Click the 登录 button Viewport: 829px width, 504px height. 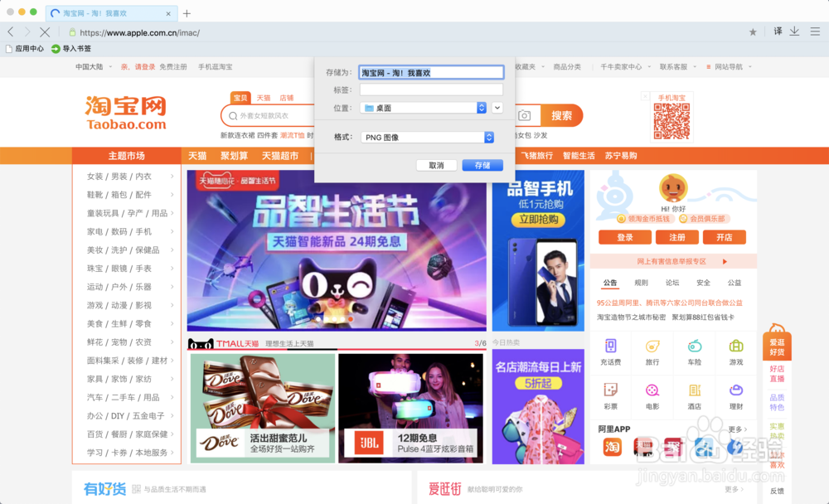tap(625, 237)
